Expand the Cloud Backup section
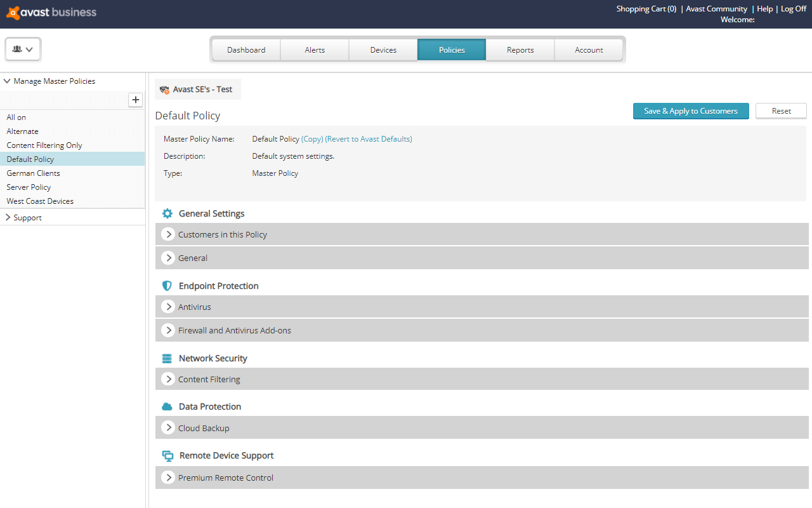This screenshot has height=508, width=812. [x=168, y=427]
